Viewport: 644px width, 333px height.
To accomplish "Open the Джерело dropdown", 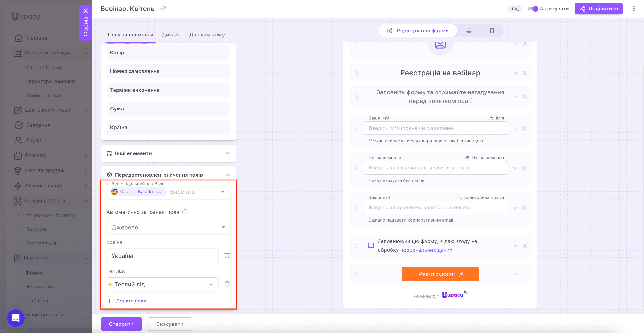I will 168,227.
